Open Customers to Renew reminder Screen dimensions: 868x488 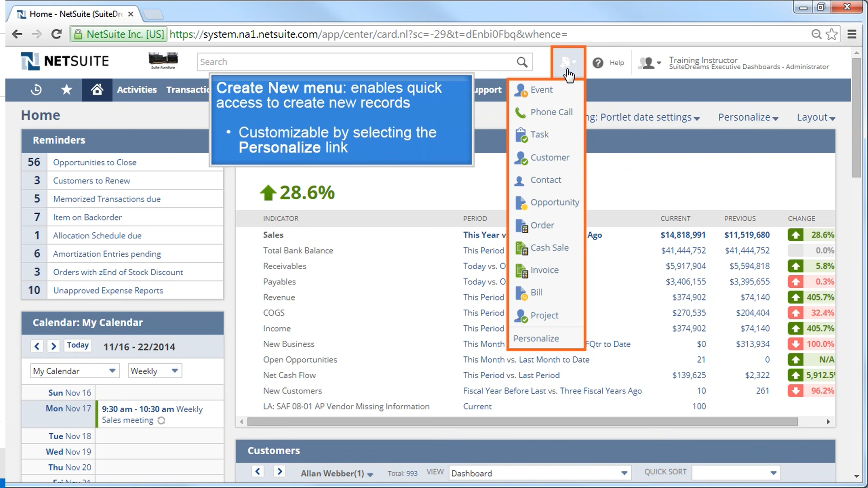(91, 181)
